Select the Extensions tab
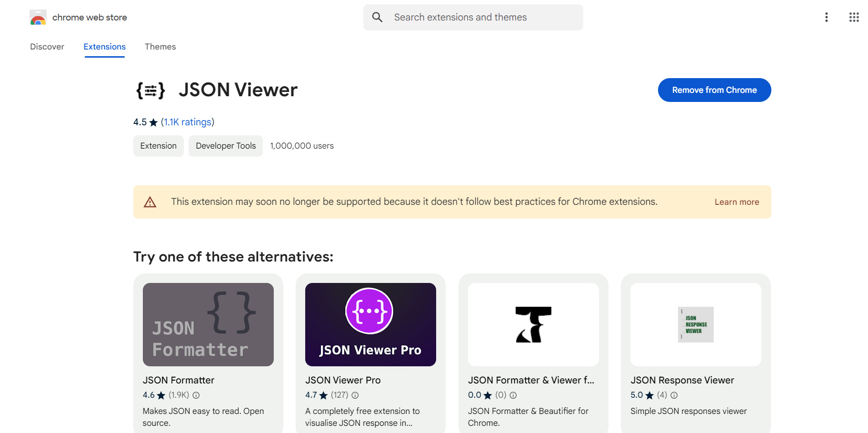Image resolution: width=868 pixels, height=433 pixels. tap(105, 47)
